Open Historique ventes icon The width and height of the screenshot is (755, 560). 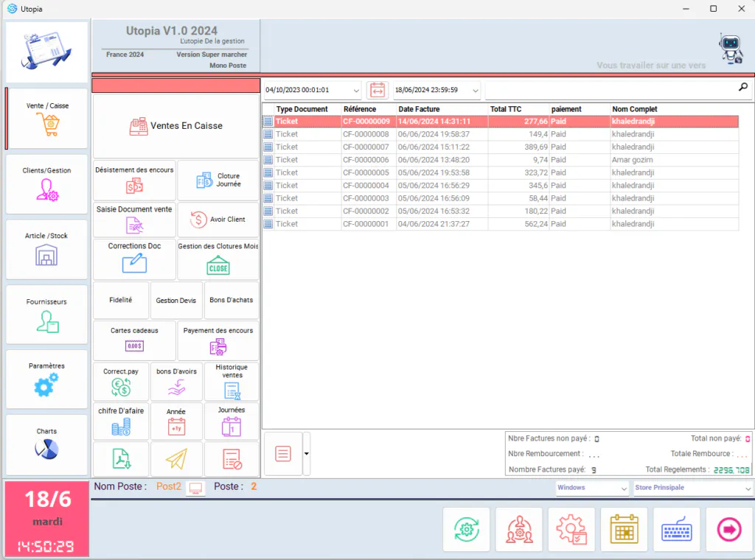pos(232,391)
